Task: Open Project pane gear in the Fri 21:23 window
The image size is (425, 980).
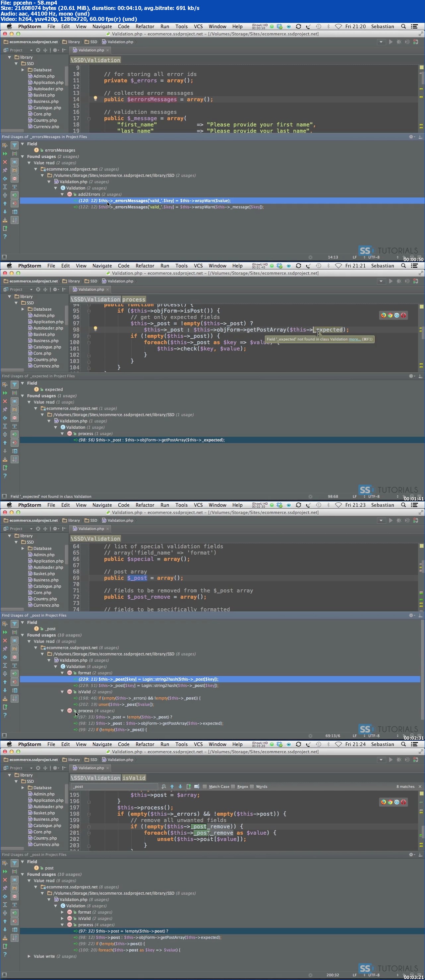Action: [55, 528]
